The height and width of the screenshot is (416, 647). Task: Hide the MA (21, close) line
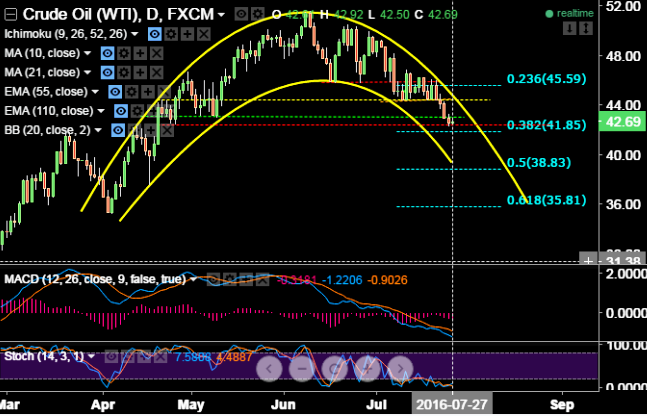click(107, 73)
